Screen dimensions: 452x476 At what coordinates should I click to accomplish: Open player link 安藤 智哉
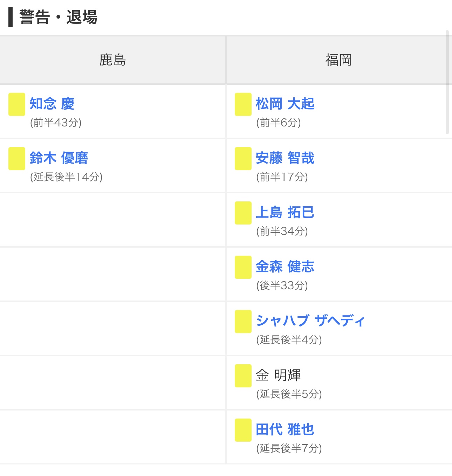[285, 158]
